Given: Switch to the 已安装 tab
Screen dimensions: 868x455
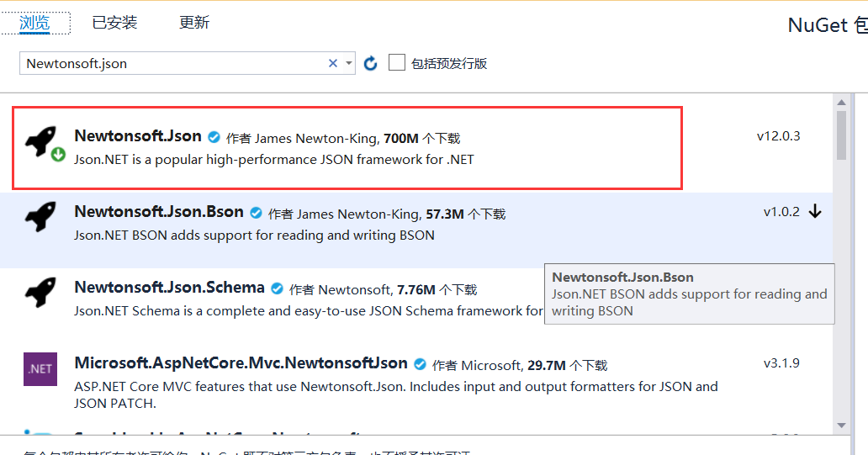Looking at the screenshot, I should (114, 23).
